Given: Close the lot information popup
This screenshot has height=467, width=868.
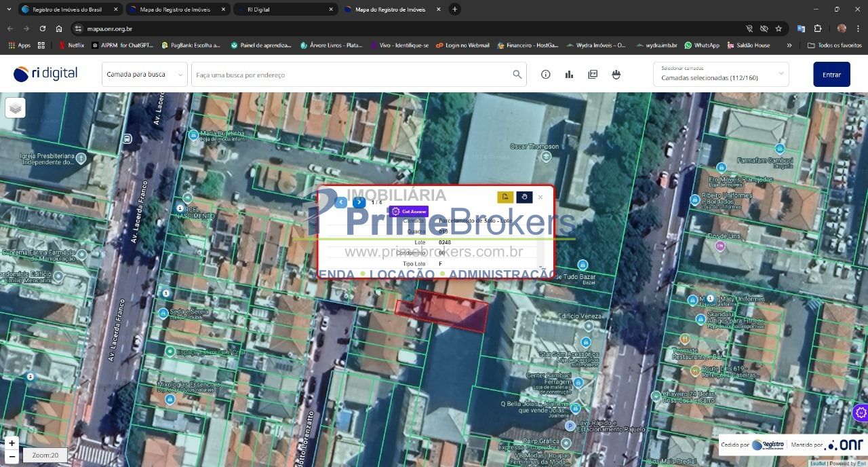Looking at the screenshot, I should [540, 198].
